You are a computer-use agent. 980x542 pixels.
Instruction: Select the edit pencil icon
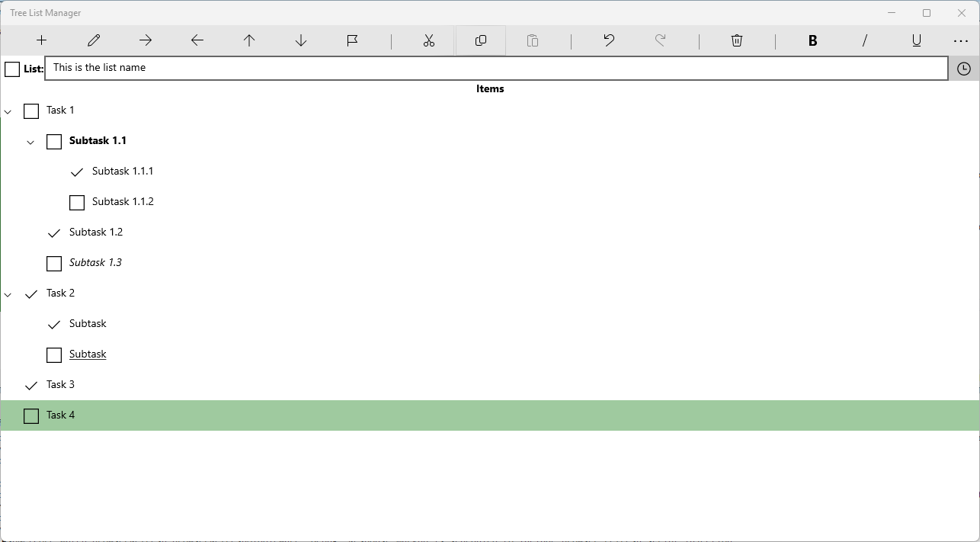point(93,40)
